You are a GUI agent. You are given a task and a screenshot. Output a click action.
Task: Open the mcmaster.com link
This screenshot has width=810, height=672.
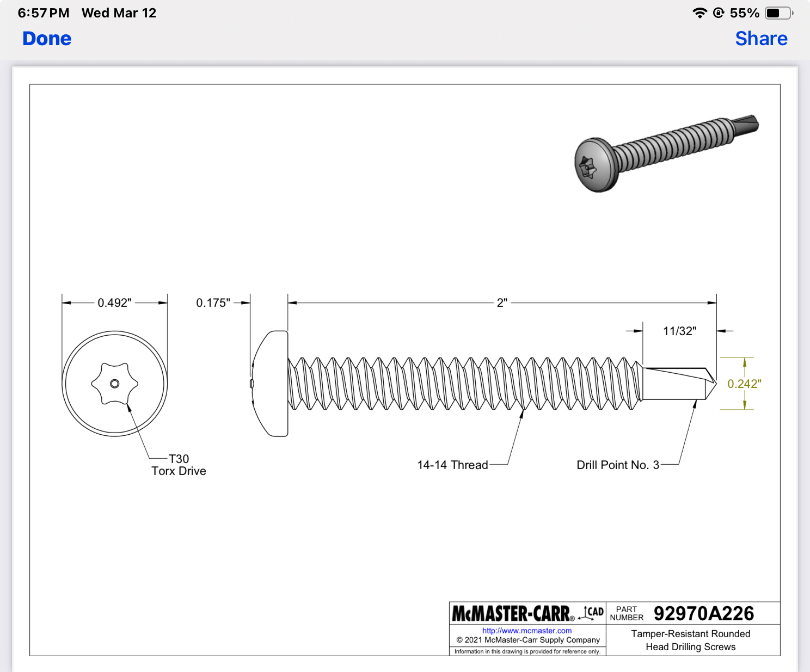(526, 631)
